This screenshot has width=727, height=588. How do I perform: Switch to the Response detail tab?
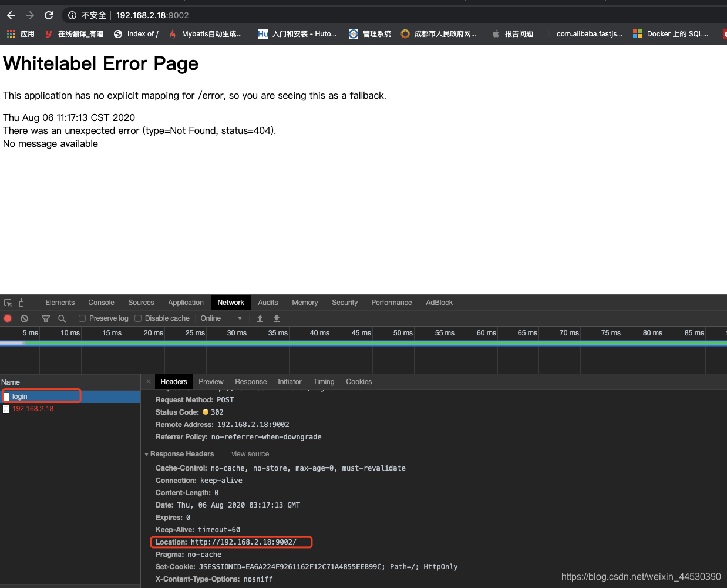pyautogui.click(x=251, y=382)
